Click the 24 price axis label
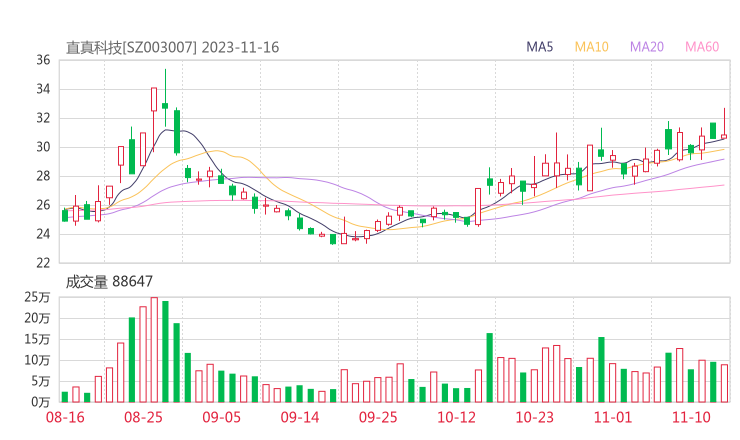 click(x=43, y=234)
